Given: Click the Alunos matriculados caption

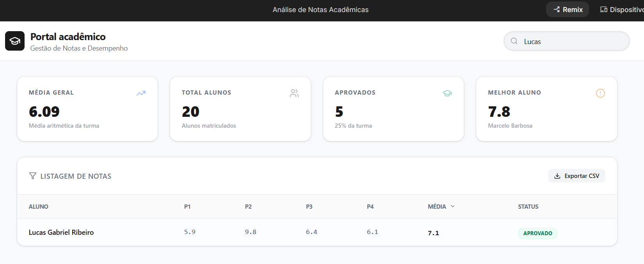Looking at the screenshot, I should (209, 126).
